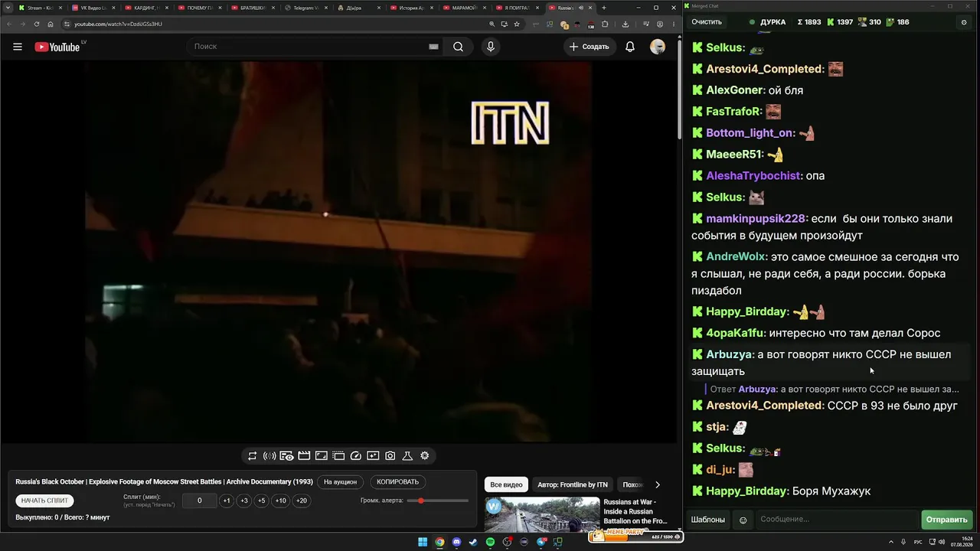Bookmark this page with the star

coord(517,24)
